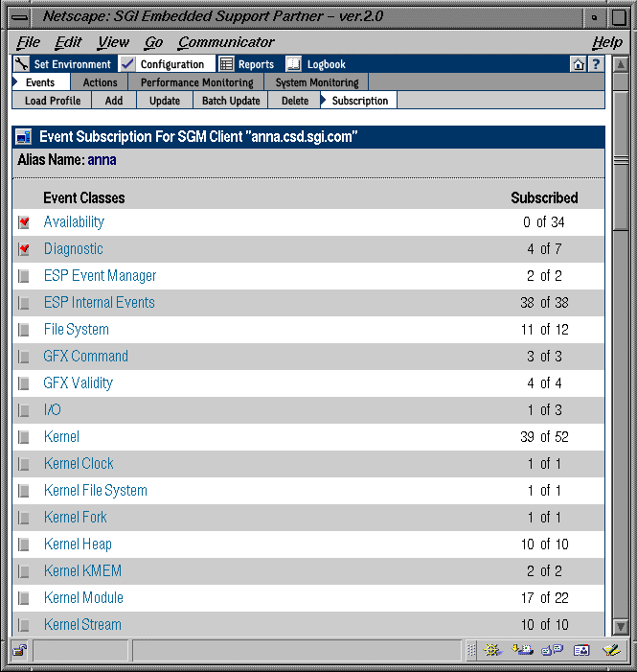Check the ESP Internal Events checkbox
This screenshot has width=637, height=672.
coord(24,303)
